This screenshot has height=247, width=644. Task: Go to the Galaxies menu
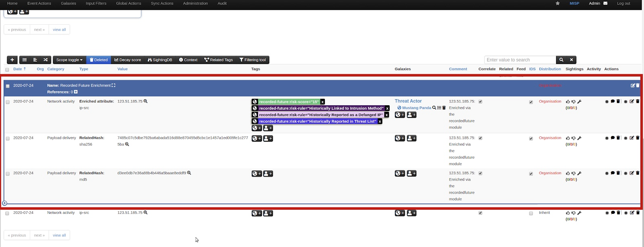click(x=68, y=3)
